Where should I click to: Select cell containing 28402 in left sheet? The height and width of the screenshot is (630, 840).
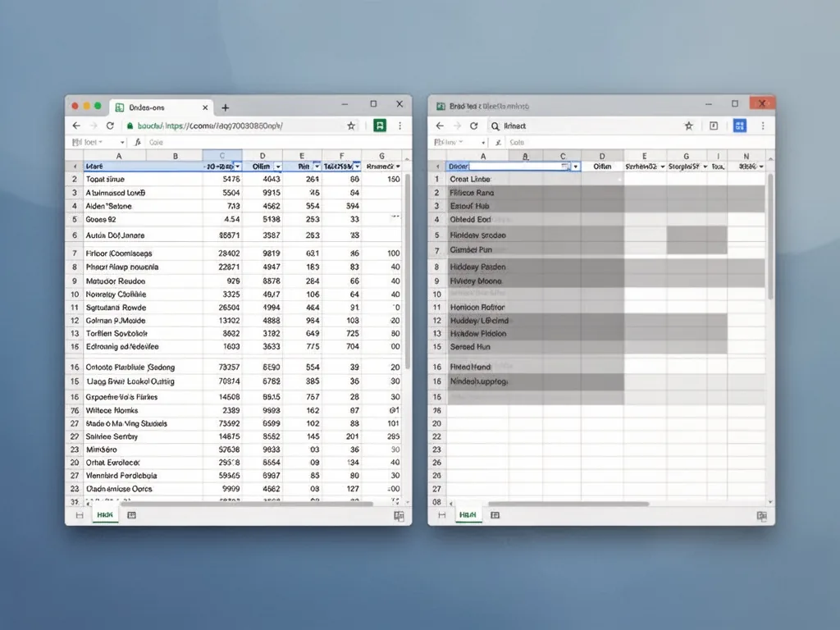pos(222,253)
